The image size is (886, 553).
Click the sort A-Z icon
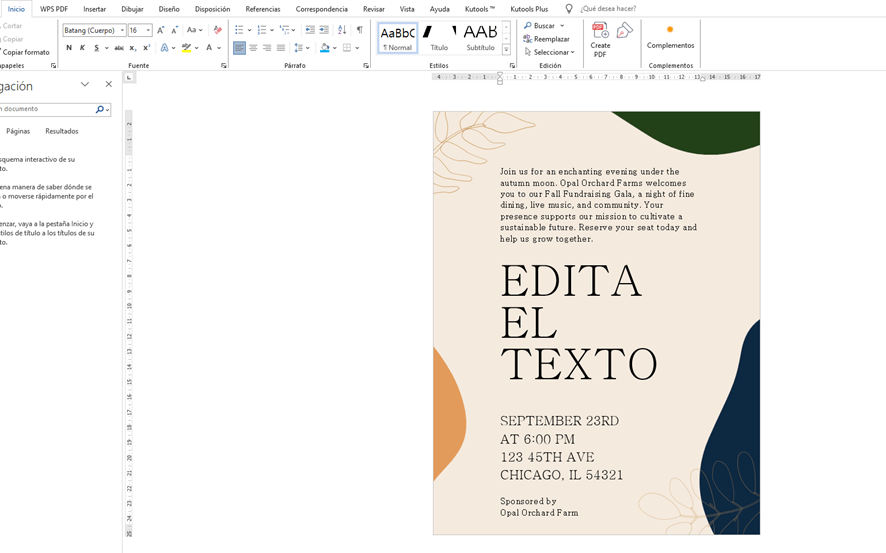[342, 30]
